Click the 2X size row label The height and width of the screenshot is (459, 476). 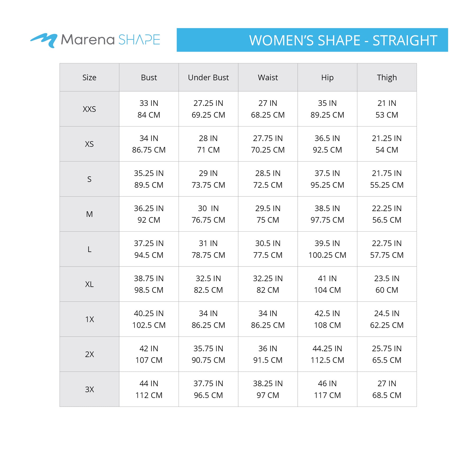point(89,354)
